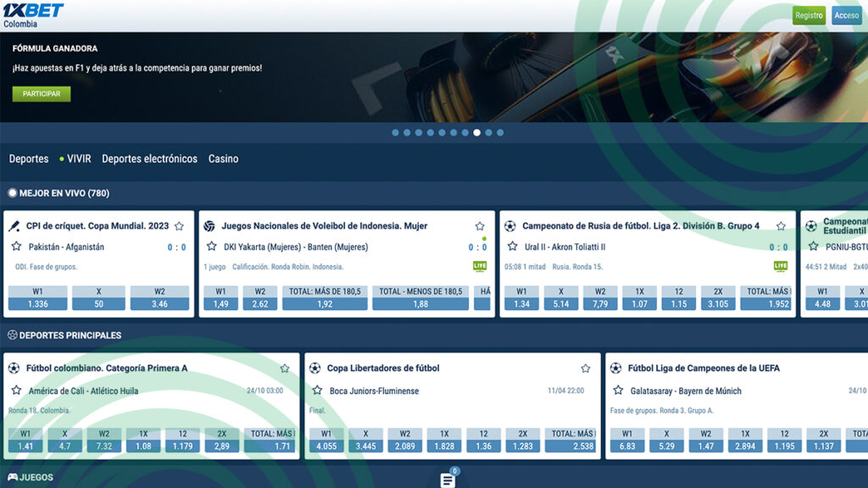This screenshot has width=868, height=488.
Task: Click the DEPORTES PRINCIPALES section icon
Action: [12, 335]
